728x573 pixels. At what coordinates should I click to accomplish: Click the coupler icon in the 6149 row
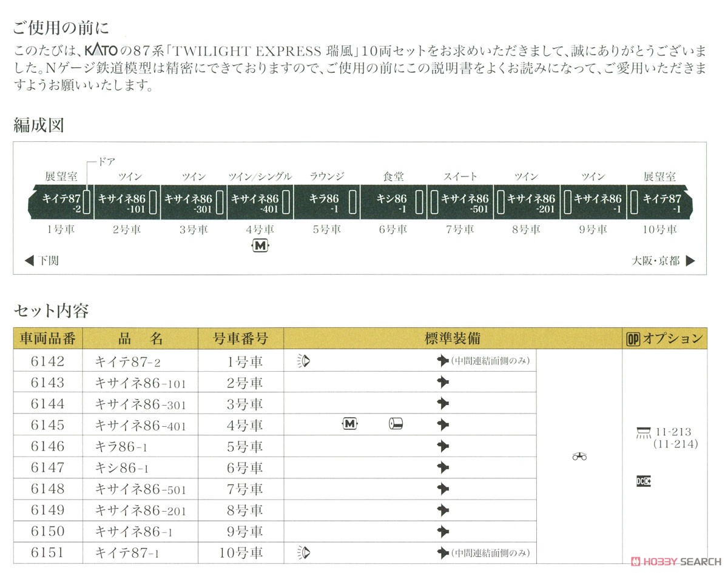click(x=443, y=510)
